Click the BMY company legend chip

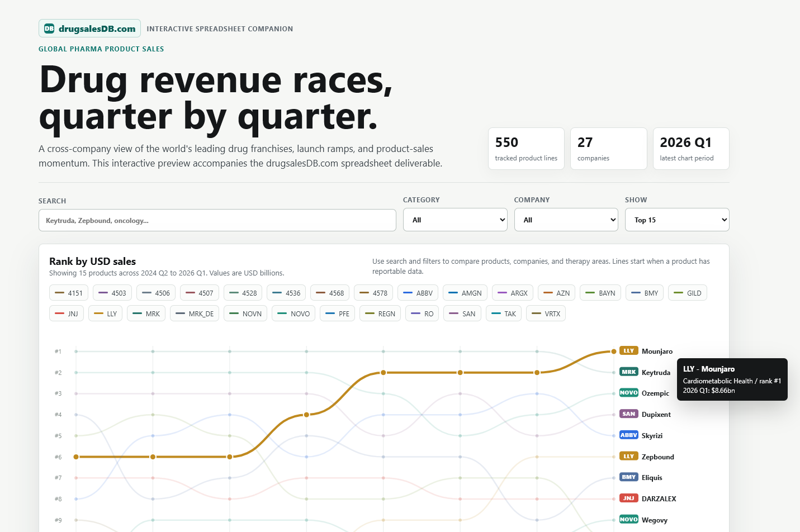(x=645, y=293)
